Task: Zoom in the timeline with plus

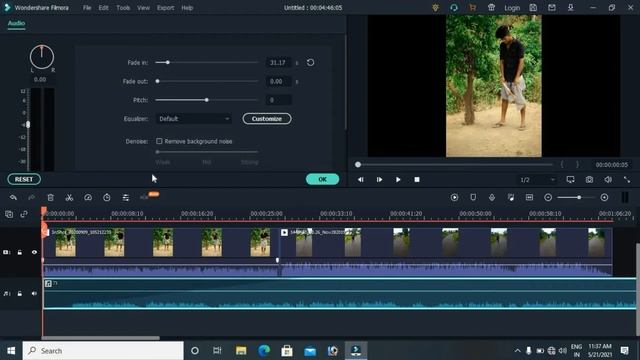Action: point(604,198)
